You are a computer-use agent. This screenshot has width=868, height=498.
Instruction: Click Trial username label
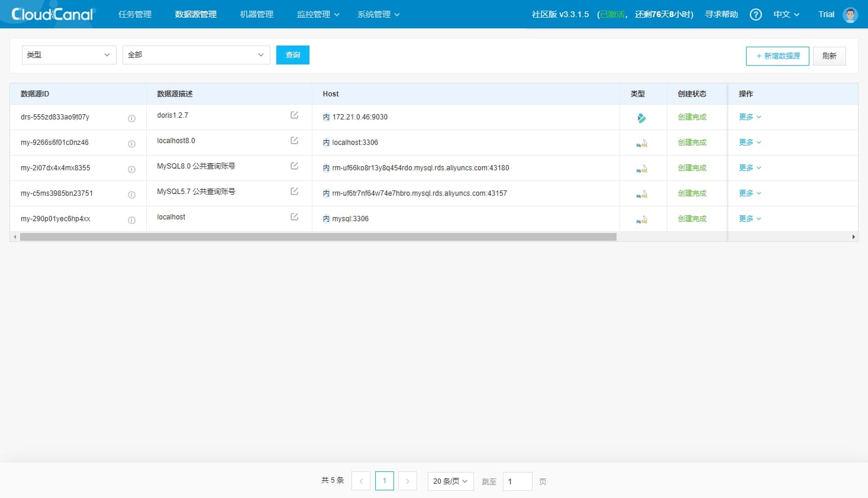(x=827, y=14)
